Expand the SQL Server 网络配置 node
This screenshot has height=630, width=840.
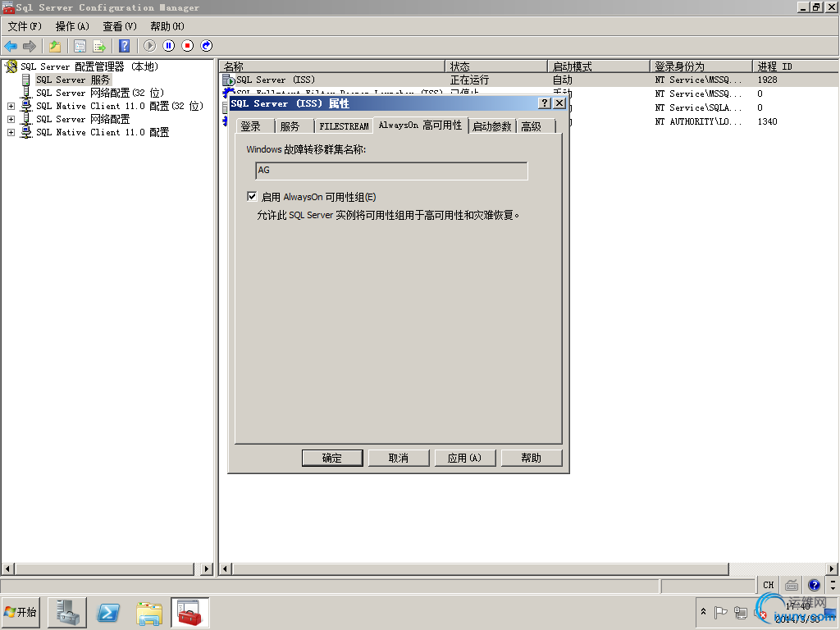click(10, 118)
